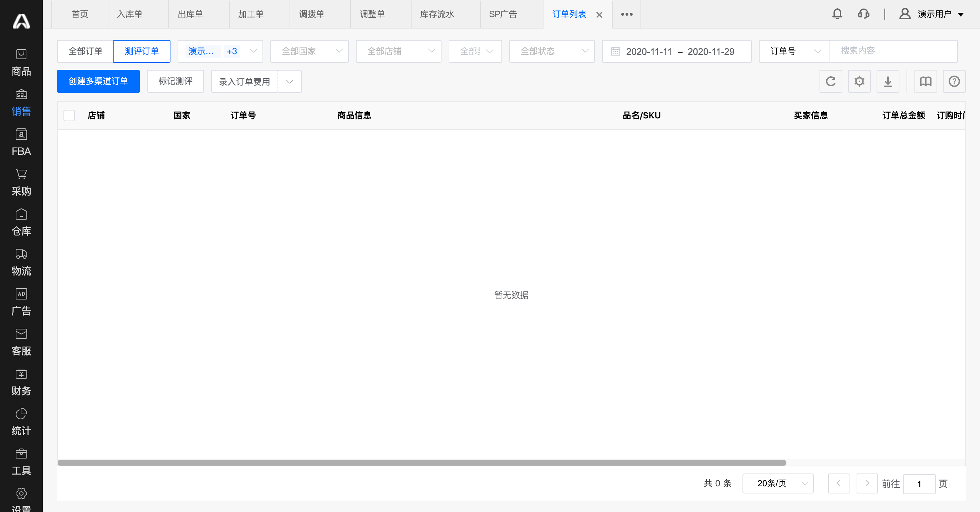The width and height of the screenshot is (980, 512).
Task: Open the book guide icon
Action: point(925,81)
